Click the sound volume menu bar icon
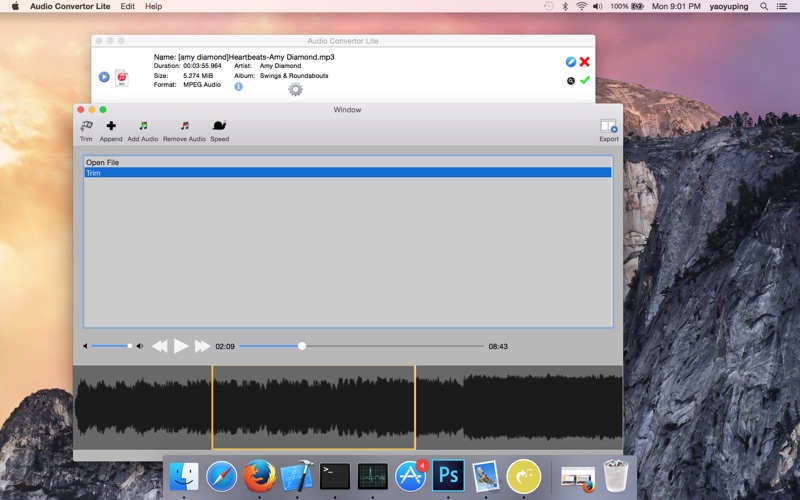The image size is (800, 500). click(597, 6)
